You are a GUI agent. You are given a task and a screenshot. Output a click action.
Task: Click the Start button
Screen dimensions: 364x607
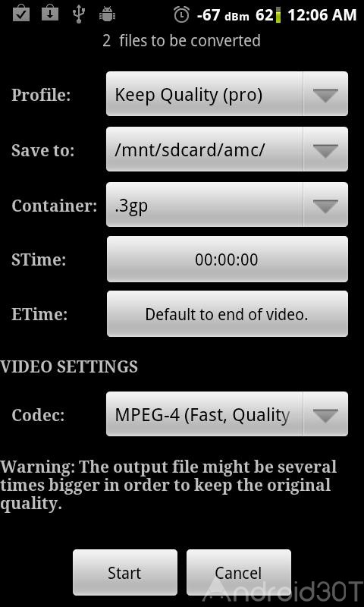(x=125, y=573)
